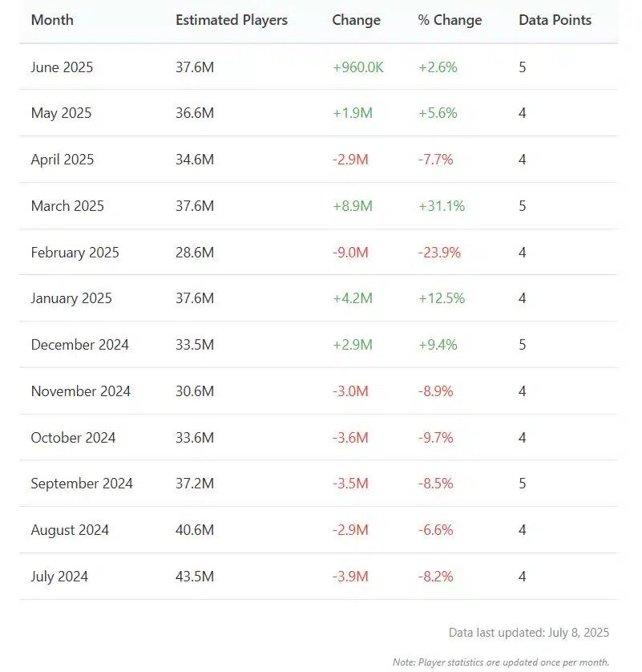Click the Change column header
The width and height of the screenshot is (642, 672).
coord(357,20)
